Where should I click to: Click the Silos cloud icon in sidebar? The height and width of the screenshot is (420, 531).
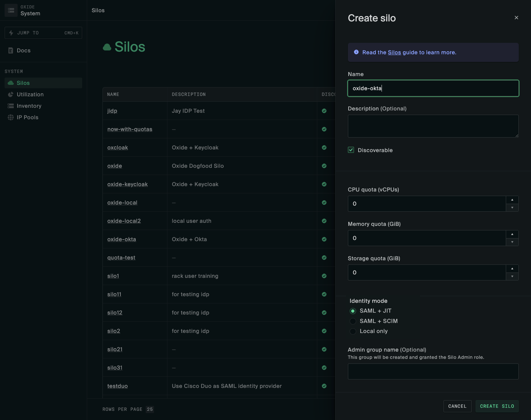coord(11,83)
